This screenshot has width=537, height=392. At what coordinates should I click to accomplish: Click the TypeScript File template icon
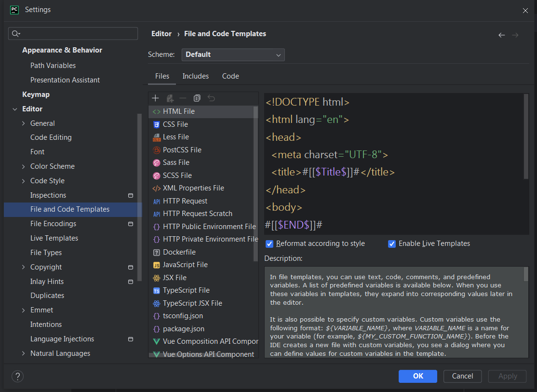point(156,290)
